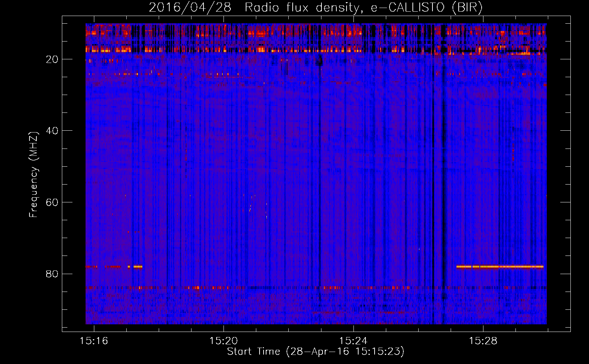
Task: Click the plot title "2016/04/28 Radio flux density, e-CALLISTO (BIR)"
Action: (316, 7)
